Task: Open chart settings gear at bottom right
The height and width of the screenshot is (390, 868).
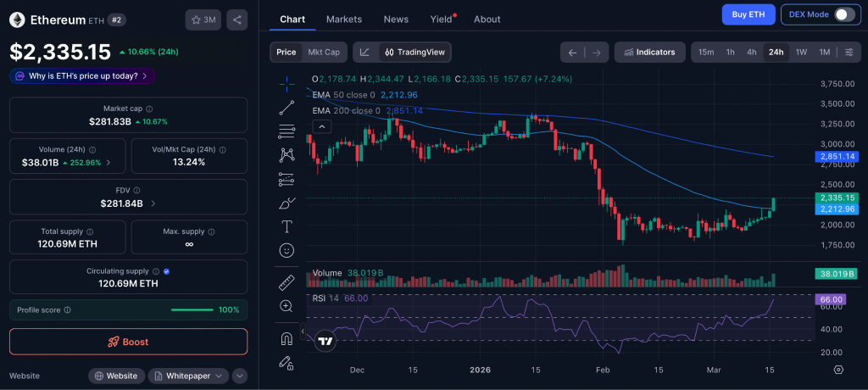Action: [838, 370]
